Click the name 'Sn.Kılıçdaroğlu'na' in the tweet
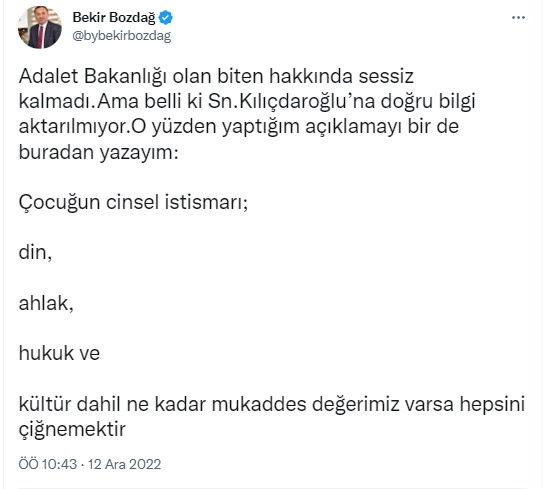Viewport: 543px width, 489px height. pyautogui.click(x=292, y=101)
